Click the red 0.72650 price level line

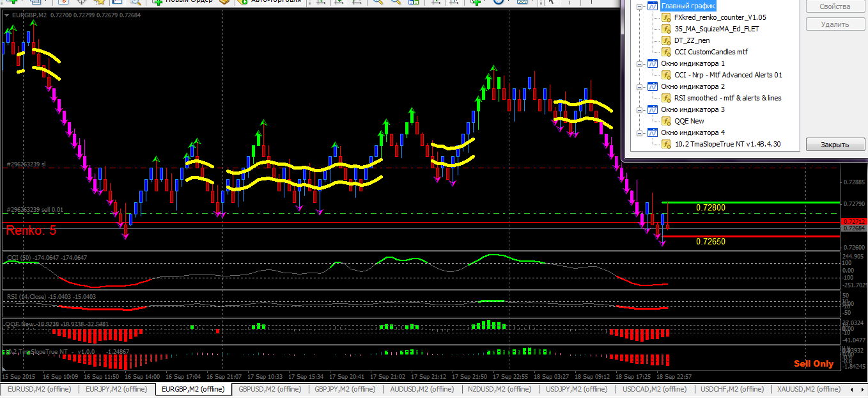coord(751,236)
